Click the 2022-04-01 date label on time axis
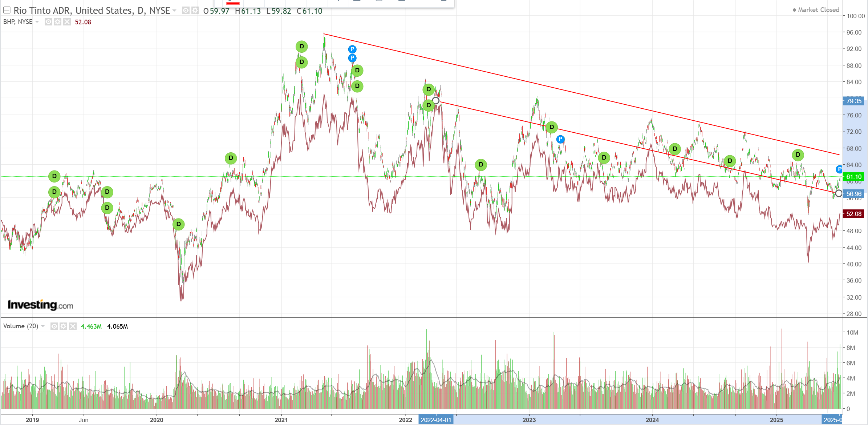Screen dimensions: 868x425 436,420
